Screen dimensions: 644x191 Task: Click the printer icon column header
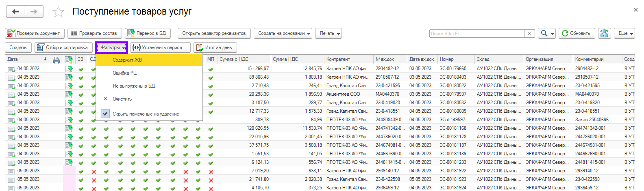[57, 60]
